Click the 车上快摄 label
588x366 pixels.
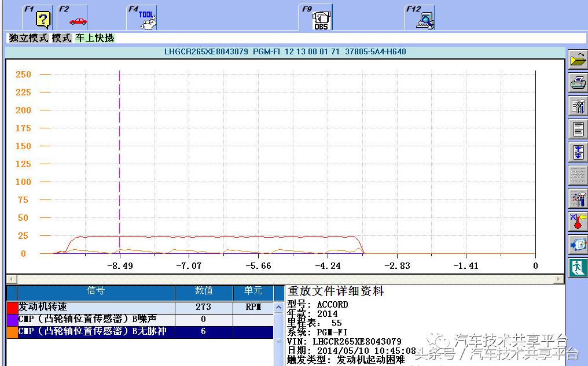coord(95,38)
